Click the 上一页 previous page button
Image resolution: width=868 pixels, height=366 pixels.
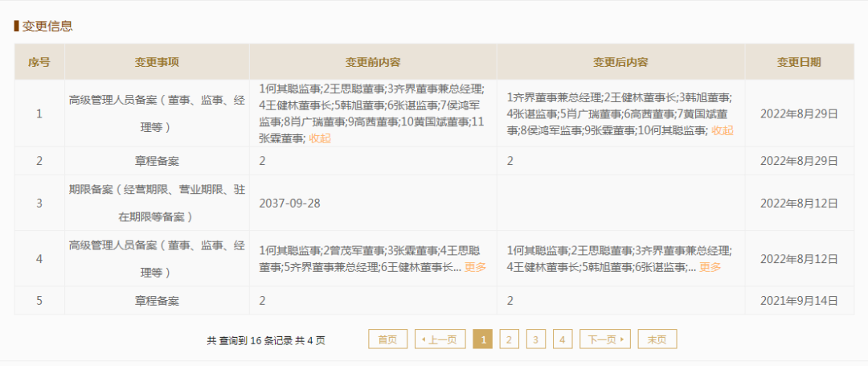point(440,339)
